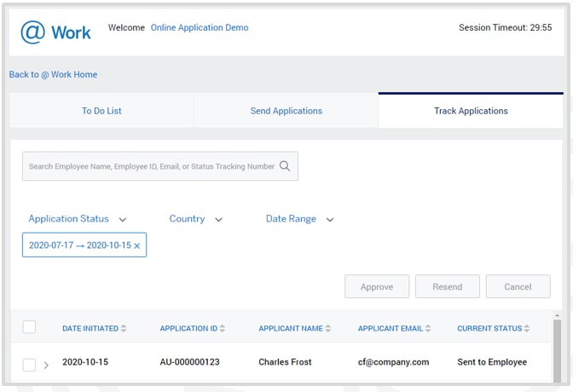Sort by Application ID column arrows

pyautogui.click(x=224, y=329)
